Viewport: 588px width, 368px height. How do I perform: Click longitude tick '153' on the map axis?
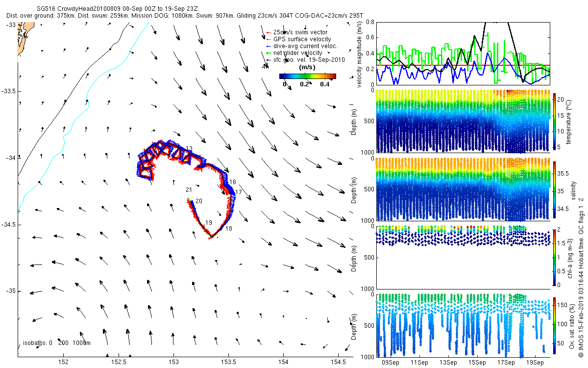coord(174,362)
